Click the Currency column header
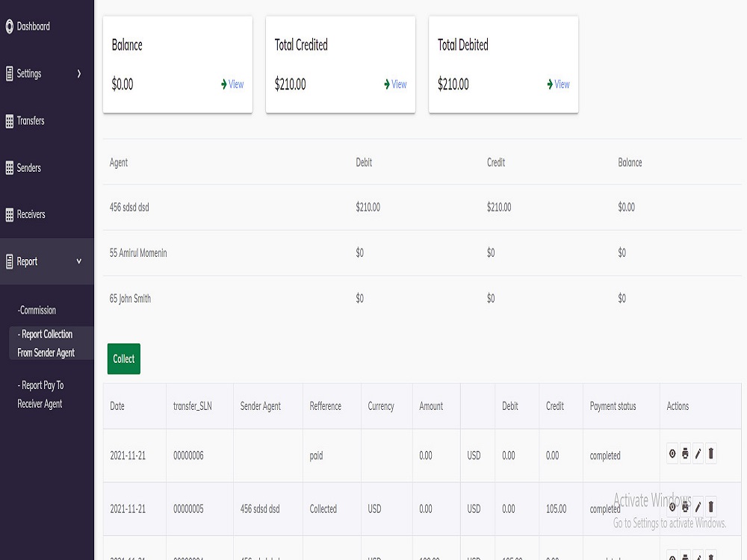The image size is (747, 560). [381, 406]
